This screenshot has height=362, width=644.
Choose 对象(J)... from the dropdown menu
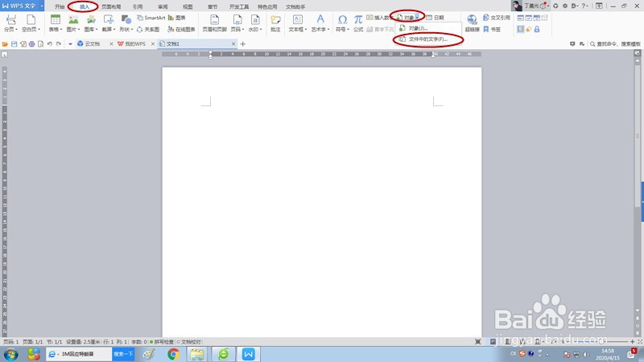(x=428, y=28)
